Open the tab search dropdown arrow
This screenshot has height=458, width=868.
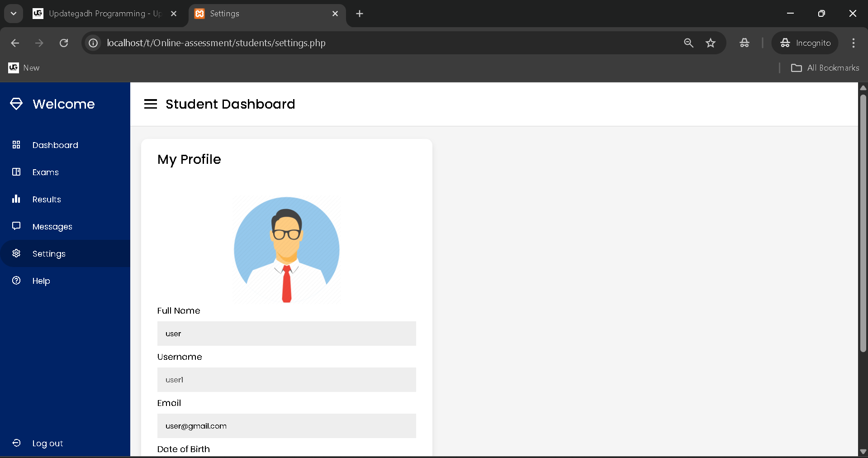[14, 14]
